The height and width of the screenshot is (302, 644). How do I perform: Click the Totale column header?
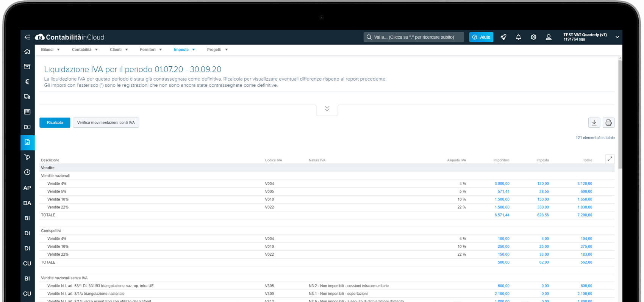588,160
